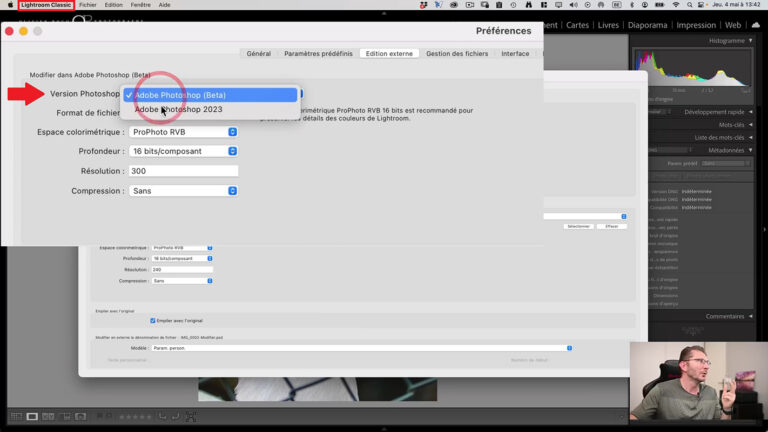Click the Résolution field showing 300
Screen dimensions: 768x432
click(183, 171)
